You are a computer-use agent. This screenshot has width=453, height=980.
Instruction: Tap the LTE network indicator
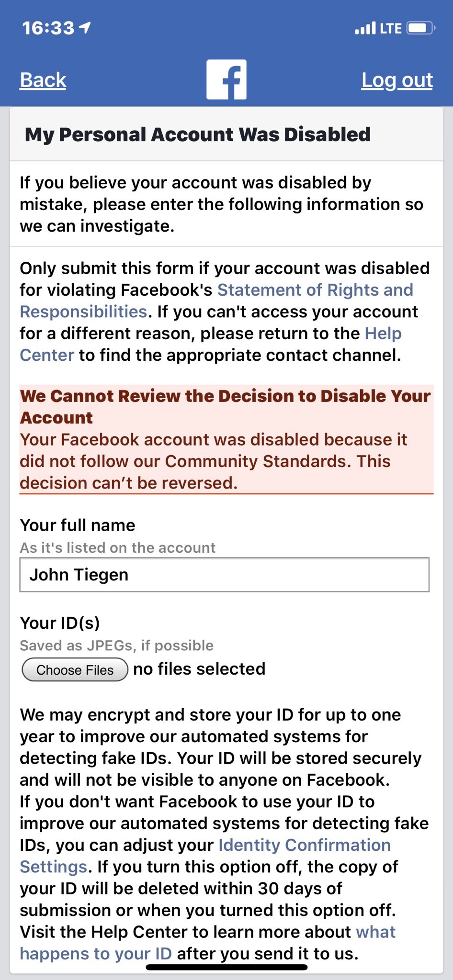click(x=391, y=29)
